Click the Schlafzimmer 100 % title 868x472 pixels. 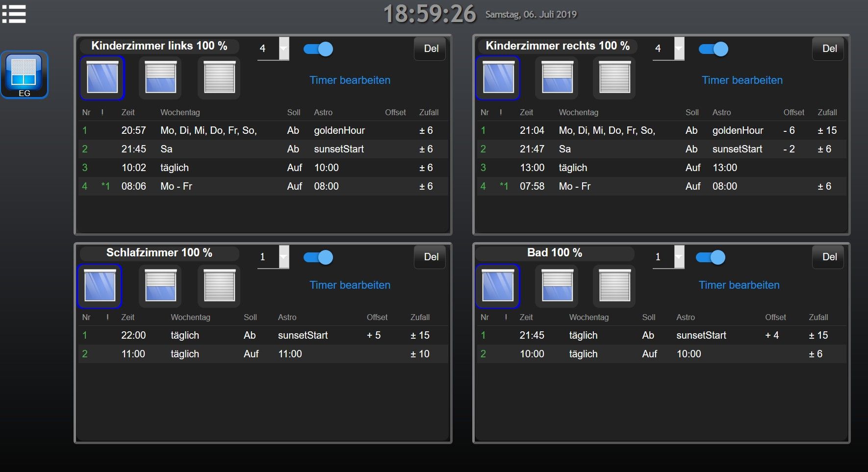coord(159,253)
